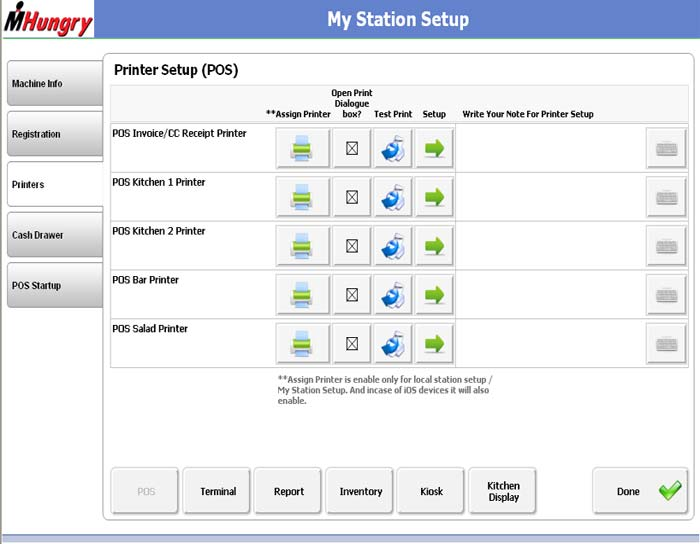The height and width of the screenshot is (544, 700).
Task: Open Kitchen Display printer setup
Action: (x=503, y=491)
